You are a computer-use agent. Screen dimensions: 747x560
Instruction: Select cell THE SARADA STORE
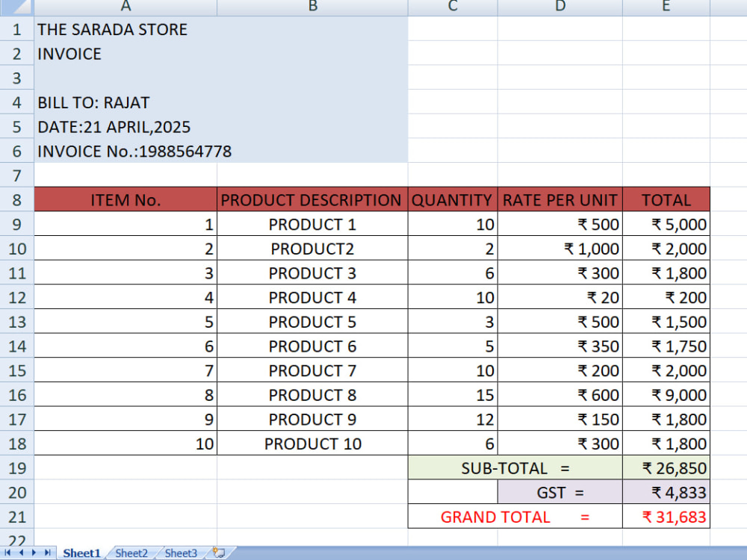point(125,29)
